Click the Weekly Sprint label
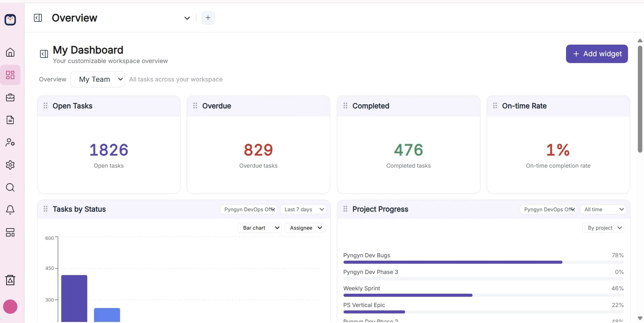This screenshot has height=323, width=644. click(362, 288)
